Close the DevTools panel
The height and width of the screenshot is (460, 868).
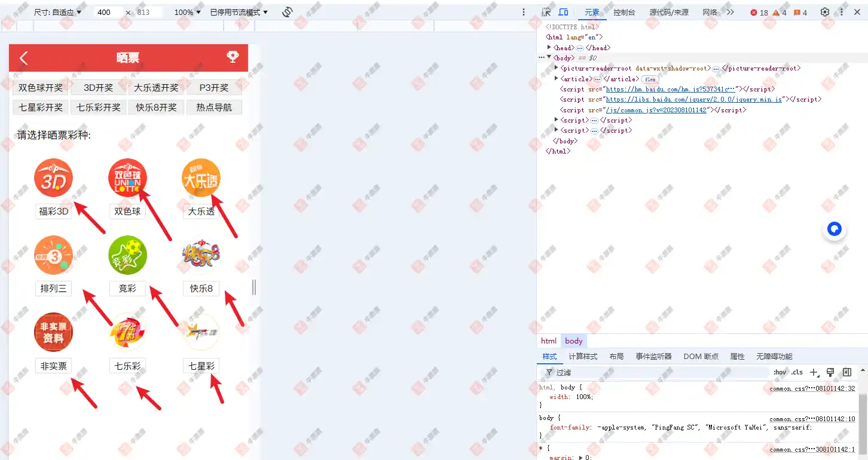857,12
